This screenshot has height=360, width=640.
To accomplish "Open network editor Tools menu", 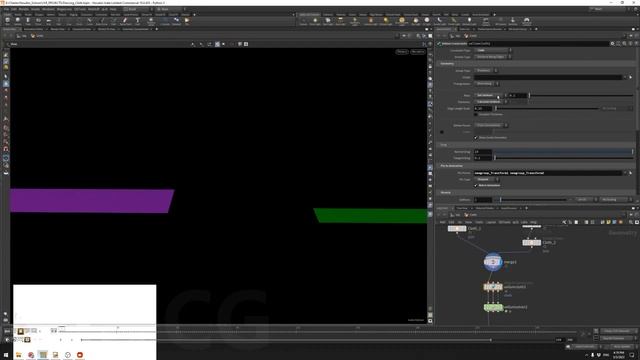I will tap(479, 222).
